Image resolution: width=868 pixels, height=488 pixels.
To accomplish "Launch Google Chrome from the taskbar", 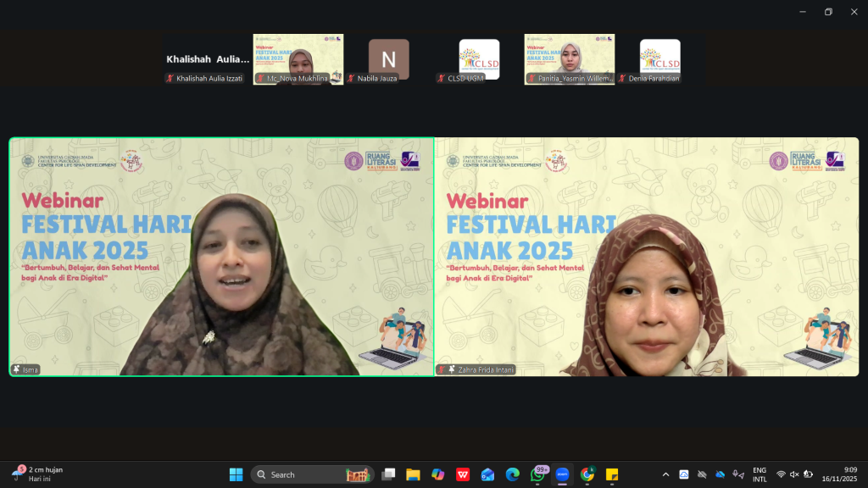I will (587, 474).
